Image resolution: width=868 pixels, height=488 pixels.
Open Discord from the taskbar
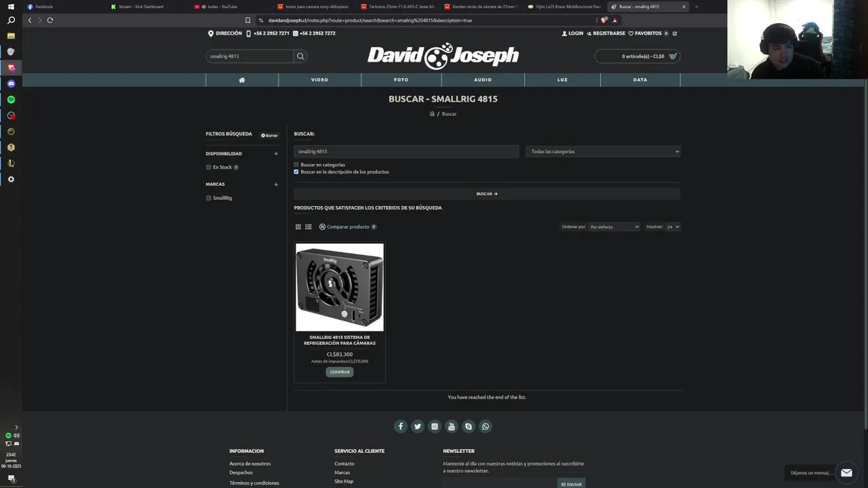coord(11,84)
